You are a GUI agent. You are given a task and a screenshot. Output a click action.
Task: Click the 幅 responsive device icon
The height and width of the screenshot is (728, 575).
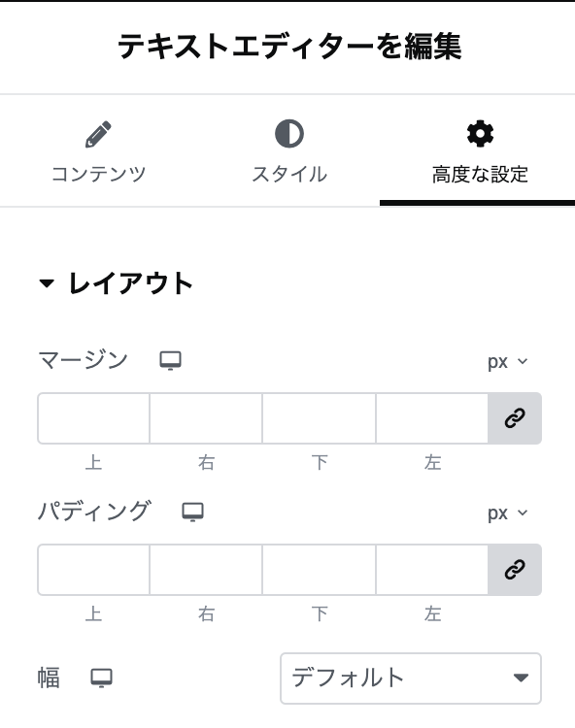[x=101, y=678]
